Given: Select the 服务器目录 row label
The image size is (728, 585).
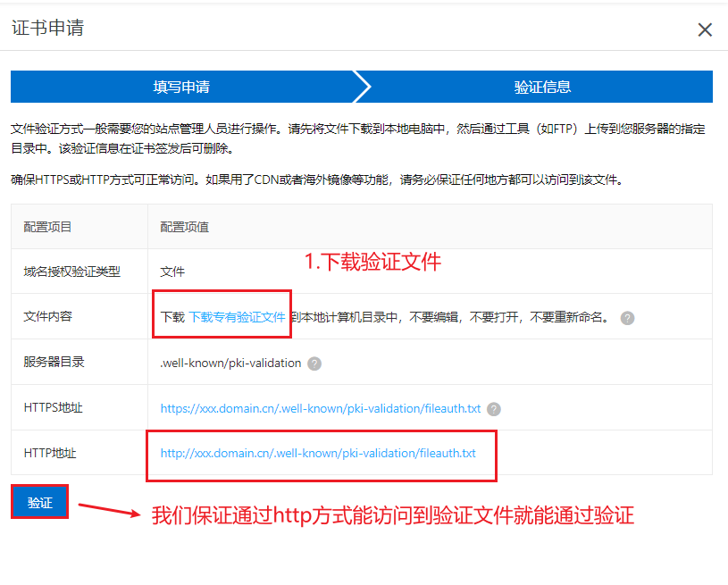Looking at the screenshot, I should pyautogui.click(x=54, y=362).
